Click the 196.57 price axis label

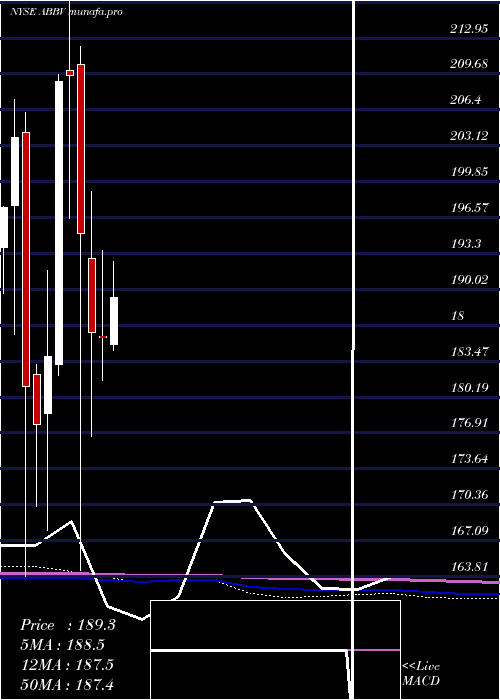pyautogui.click(x=469, y=208)
